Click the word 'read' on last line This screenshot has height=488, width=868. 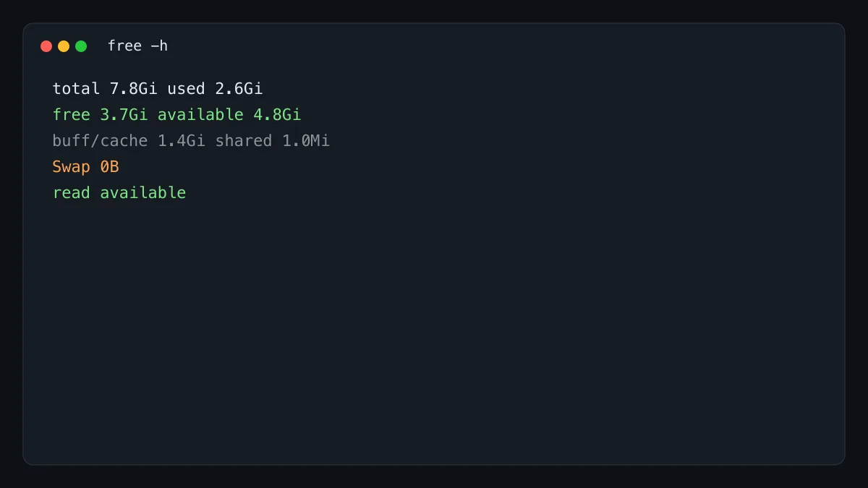tap(72, 193)
